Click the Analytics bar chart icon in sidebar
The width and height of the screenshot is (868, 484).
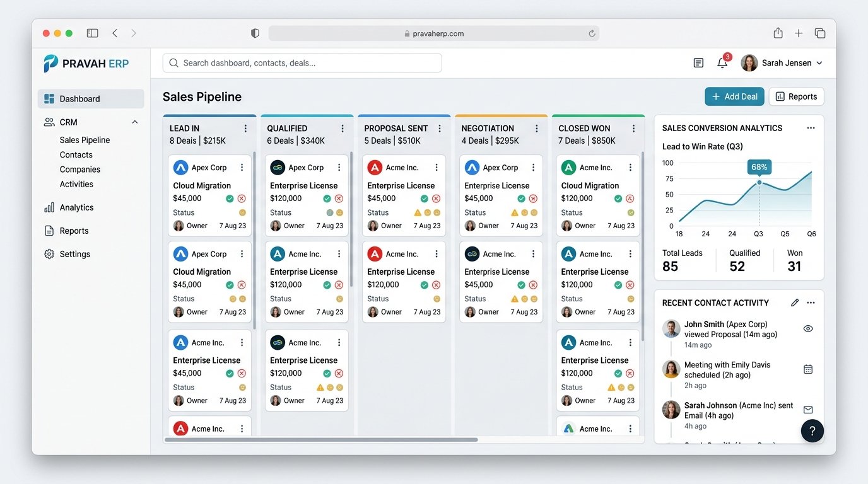pos(49,207)
